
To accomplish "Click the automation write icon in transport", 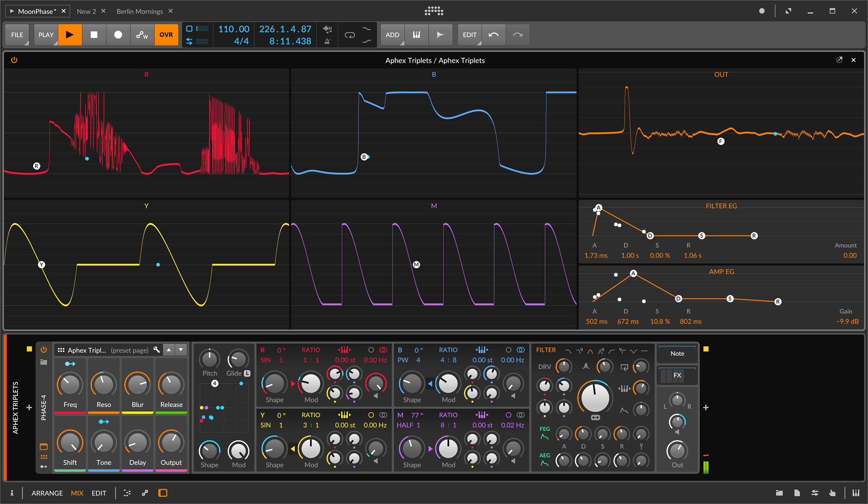I will 142,35.
